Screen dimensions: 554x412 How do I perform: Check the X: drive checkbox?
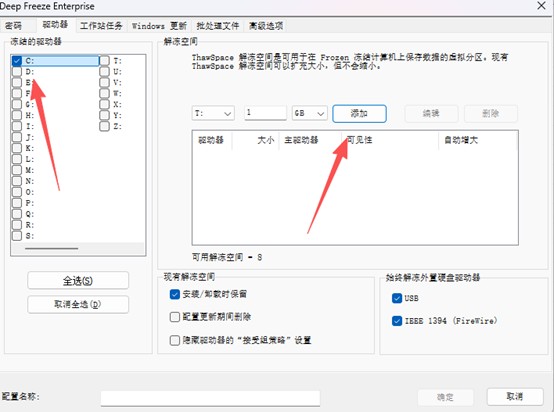105,104
